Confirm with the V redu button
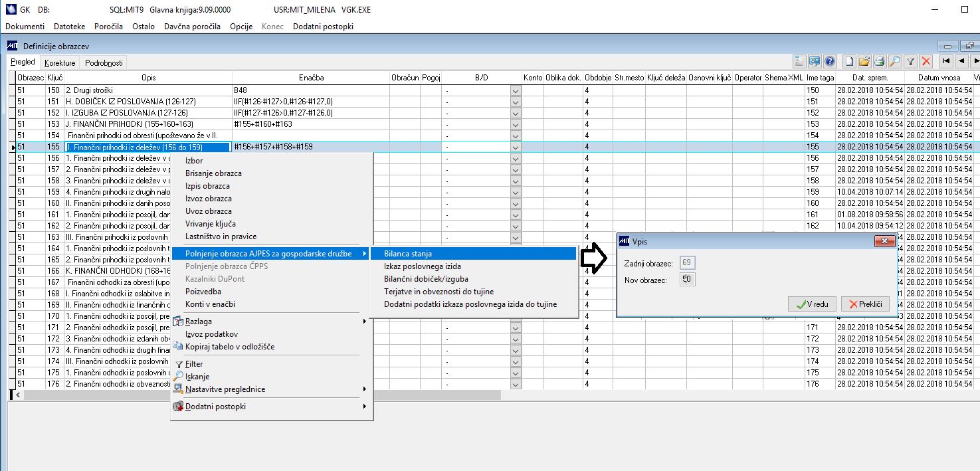980x471 pixels. (812, 304)
